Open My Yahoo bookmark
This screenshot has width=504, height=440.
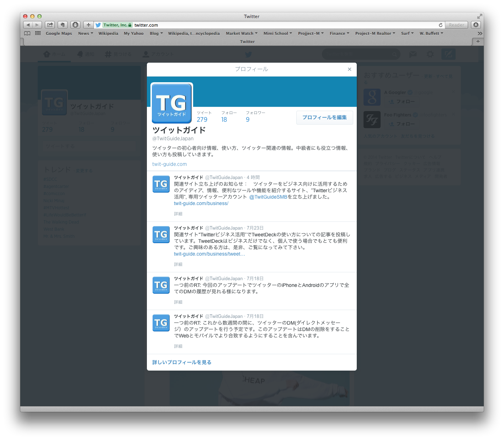pos(134,33)
